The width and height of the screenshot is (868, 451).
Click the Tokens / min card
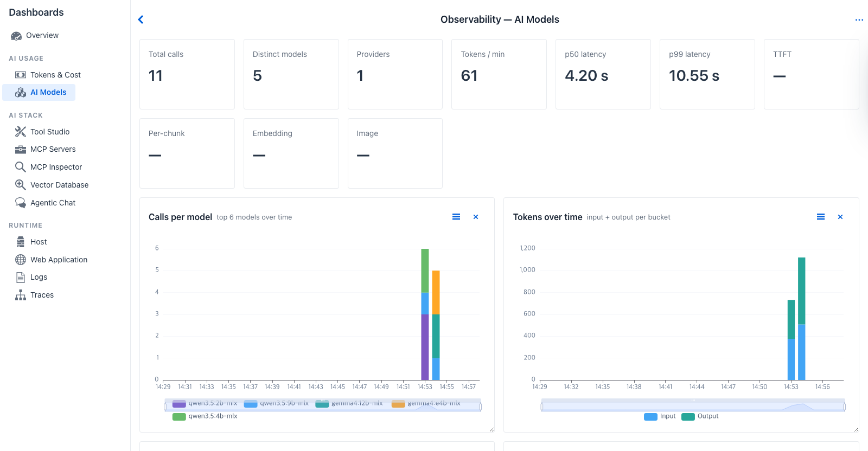click(499, 74)
